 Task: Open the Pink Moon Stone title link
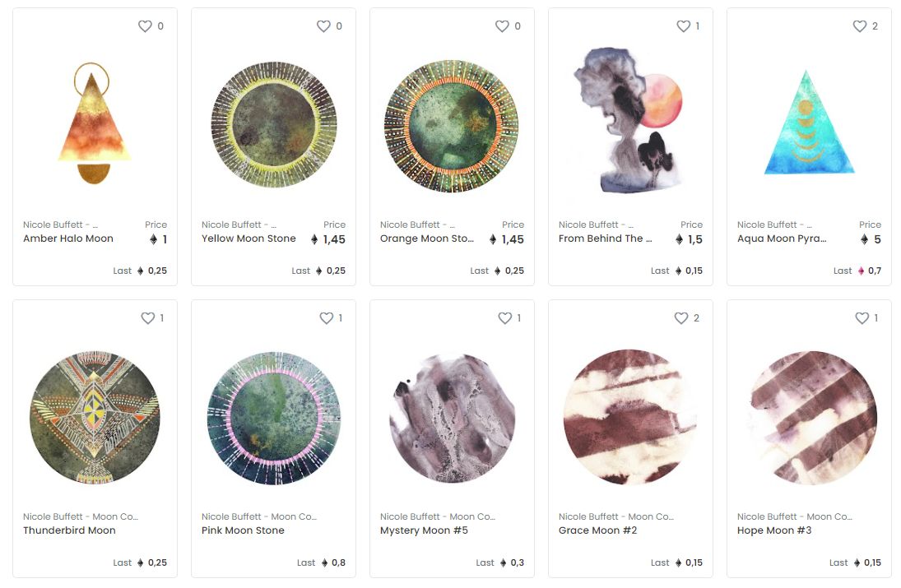pyautogui.click(x=243, y=530)
